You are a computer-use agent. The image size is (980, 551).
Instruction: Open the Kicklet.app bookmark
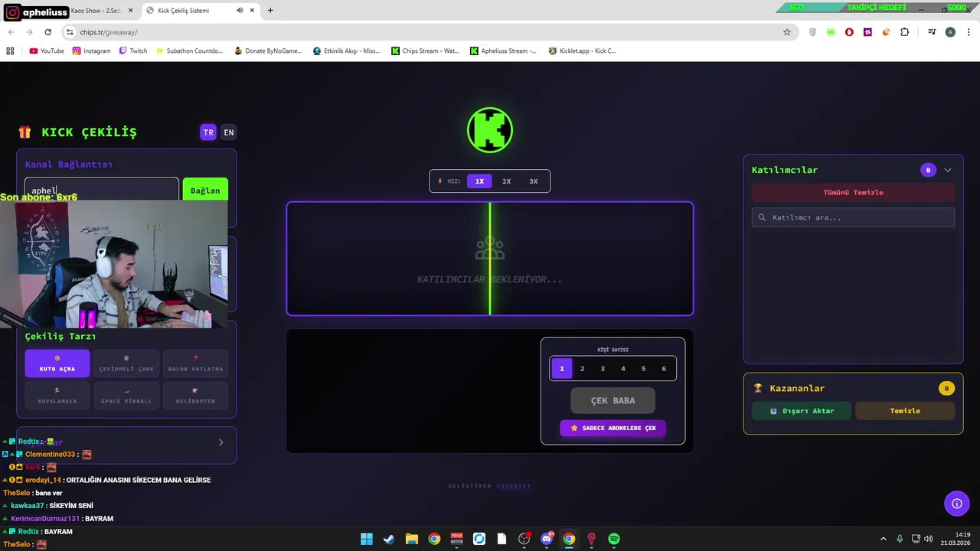click(x=582, y=51)
